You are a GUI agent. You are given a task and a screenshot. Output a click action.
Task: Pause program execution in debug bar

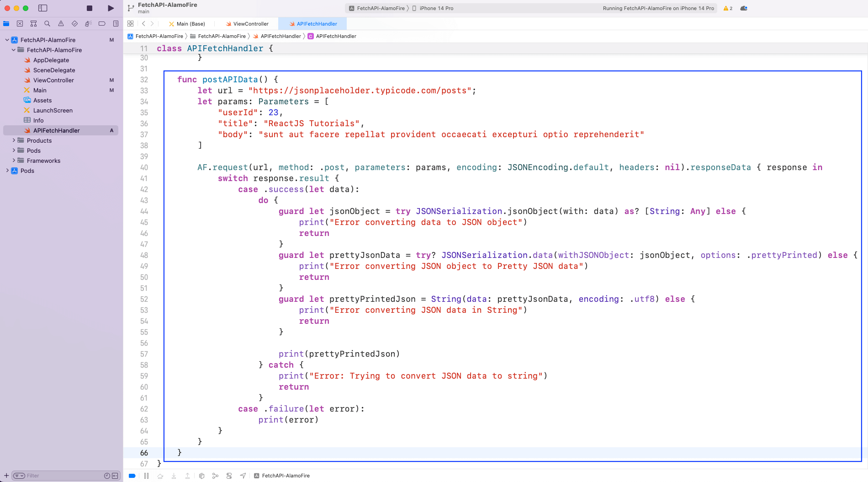pos(146,476)
